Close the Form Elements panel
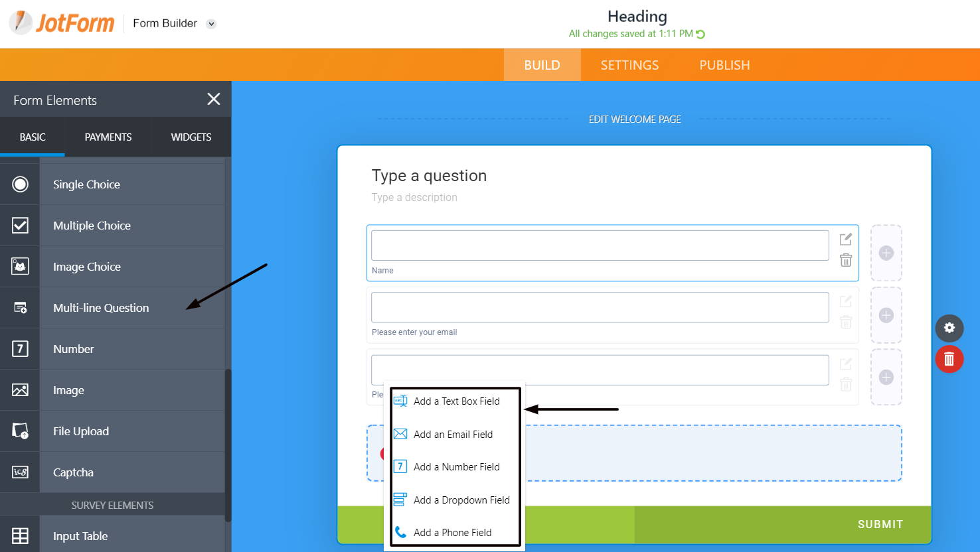Image resolution: width=980 pixels, height=552 pixels. [x=214, y=100]
